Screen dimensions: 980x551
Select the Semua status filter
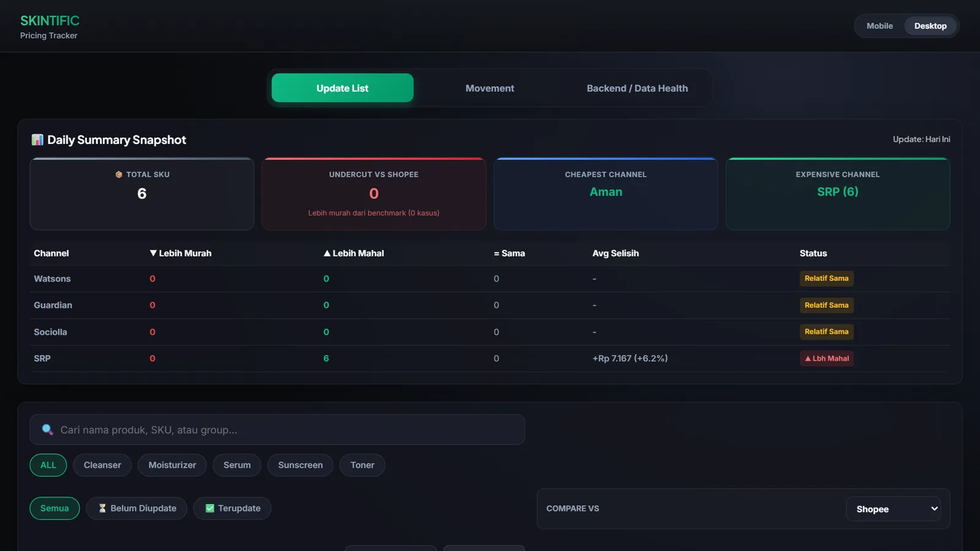pyautogui.click(x=55, y=508)
